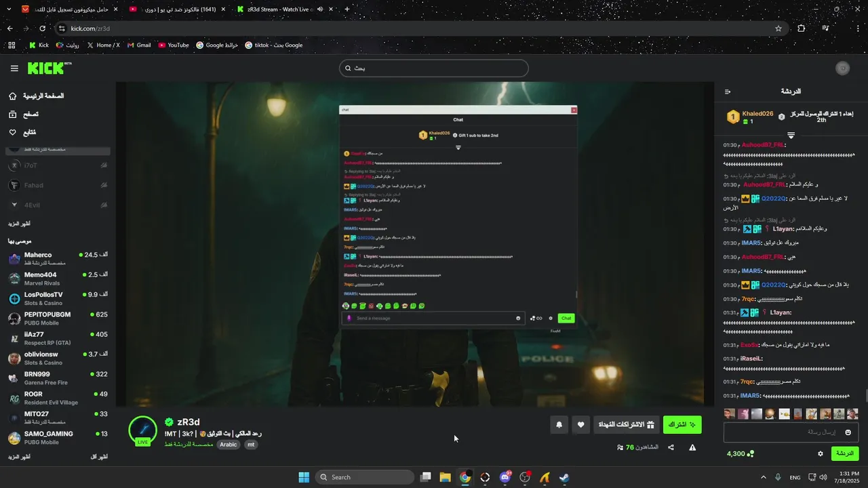This screenshot has height=488, width=868.
Task: Toggle stream notifications bell
Action: click(x=559, y=425)
